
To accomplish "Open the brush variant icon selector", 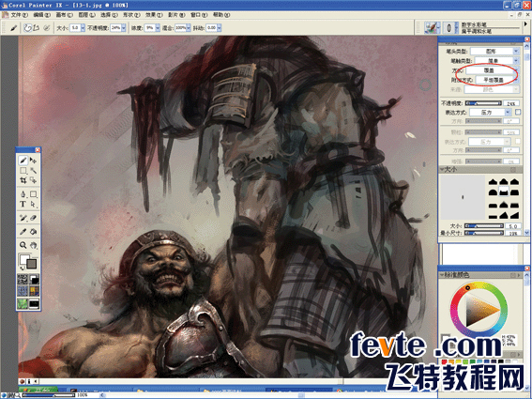I will pyautogui.click(x=449, y=28).
